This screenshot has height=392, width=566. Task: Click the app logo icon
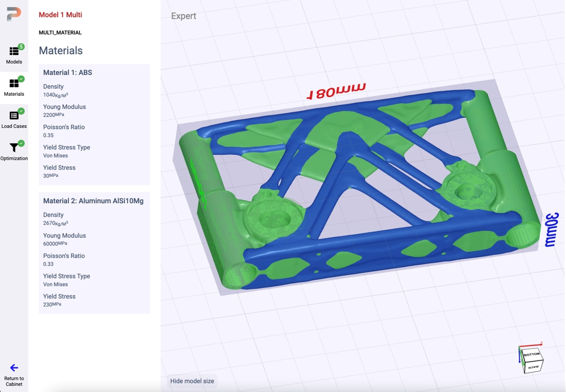(14, 14)
